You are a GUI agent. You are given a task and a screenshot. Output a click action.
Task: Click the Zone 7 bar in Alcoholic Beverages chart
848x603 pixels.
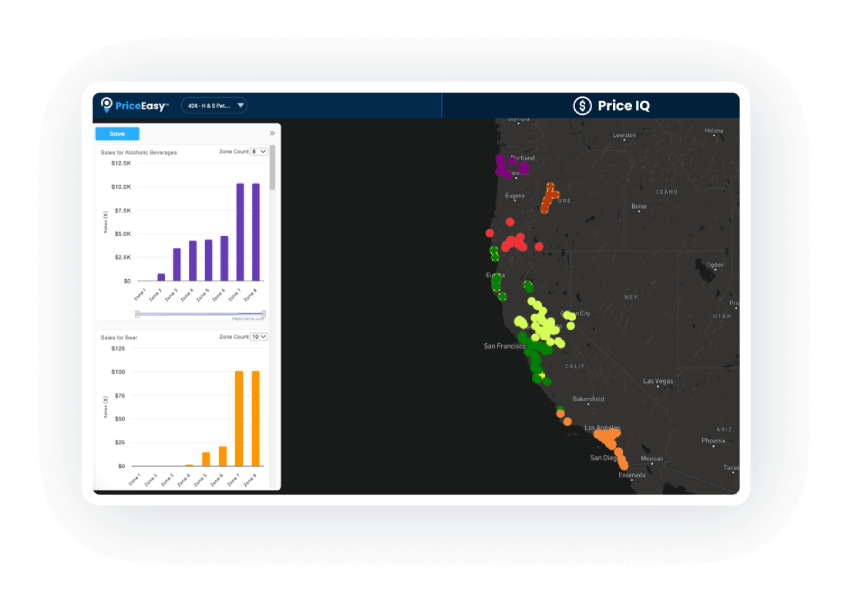point(240,232)
